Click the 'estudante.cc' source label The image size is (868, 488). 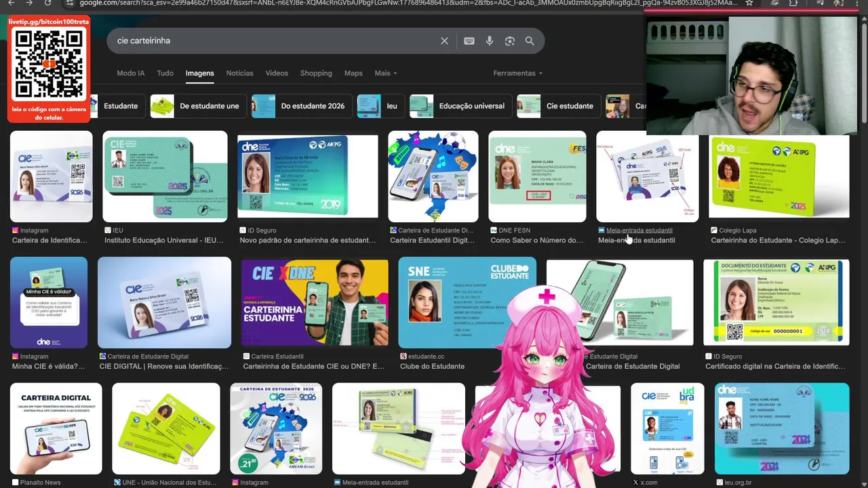[426, 357]
